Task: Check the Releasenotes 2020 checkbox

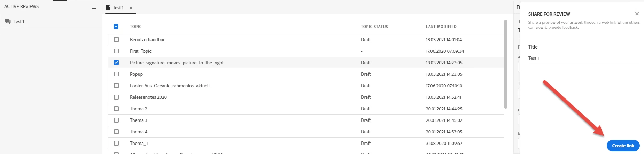Action: click(116, 97)
